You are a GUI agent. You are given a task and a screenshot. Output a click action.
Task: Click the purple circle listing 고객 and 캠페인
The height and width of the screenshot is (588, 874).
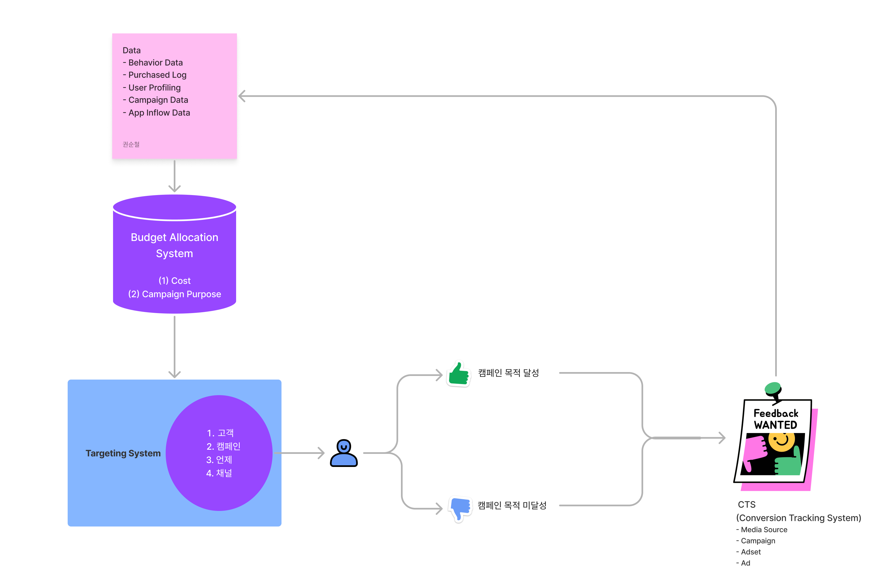(x=220, y=453)
